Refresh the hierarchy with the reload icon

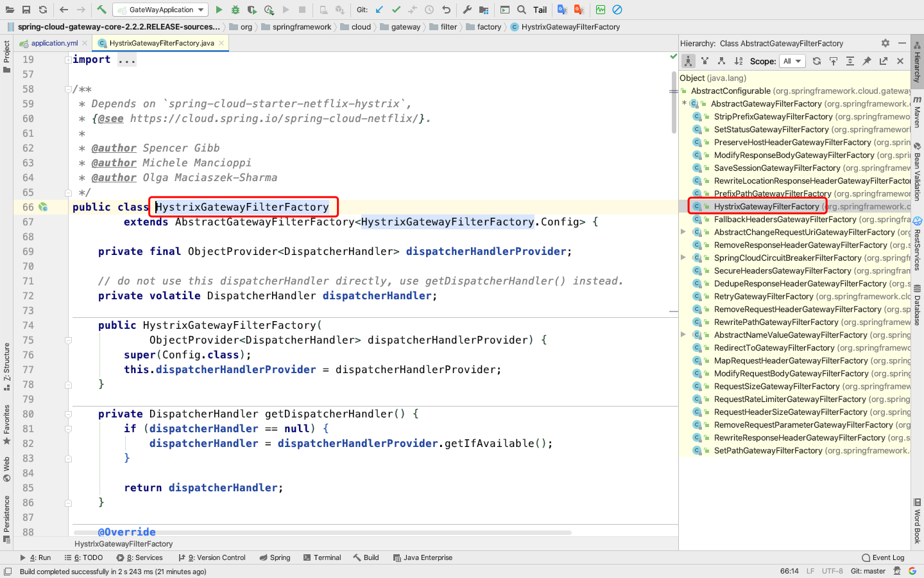(817, 61)
